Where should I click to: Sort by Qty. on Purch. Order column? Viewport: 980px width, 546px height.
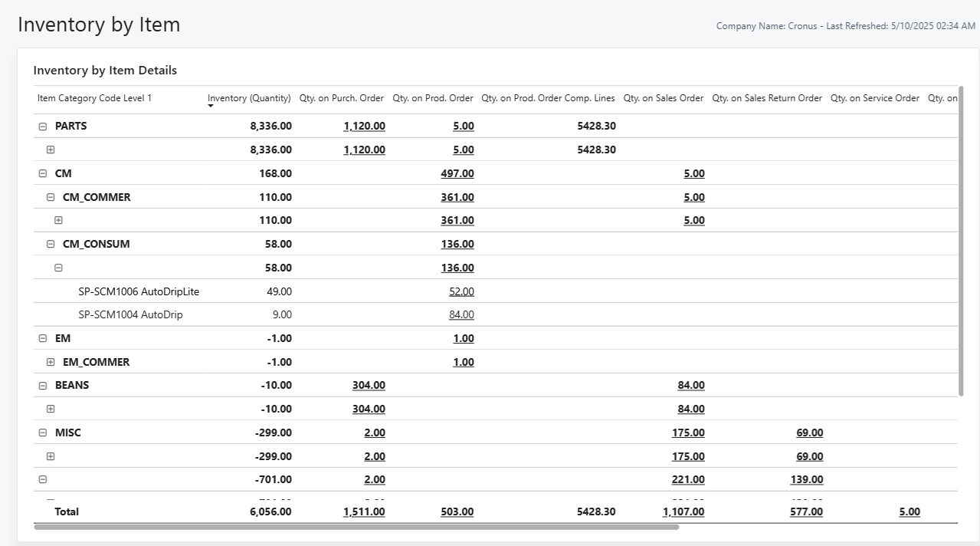(341, 98)
